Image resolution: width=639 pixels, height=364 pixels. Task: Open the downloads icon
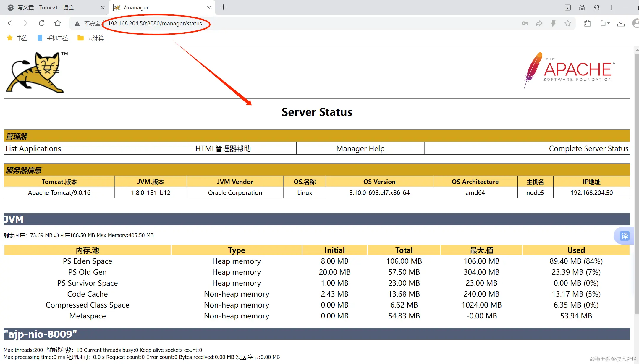621,23
